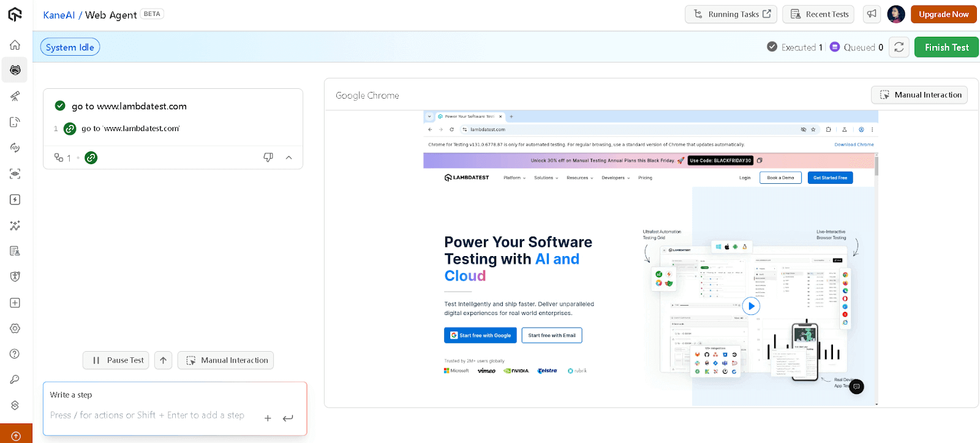Pause the test with Pause Test button

116,360
